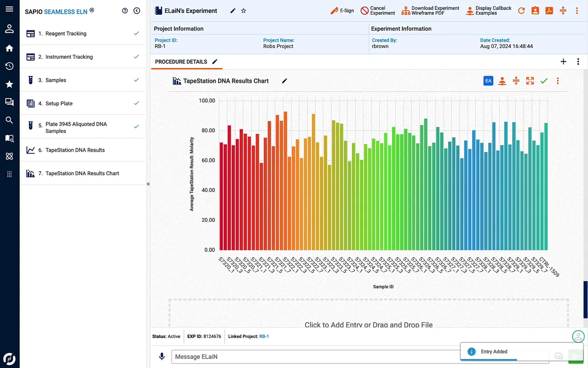588x368 pixels.
Task: Select the PROCEDURE DETAILS tab
Action: [181, 62]
